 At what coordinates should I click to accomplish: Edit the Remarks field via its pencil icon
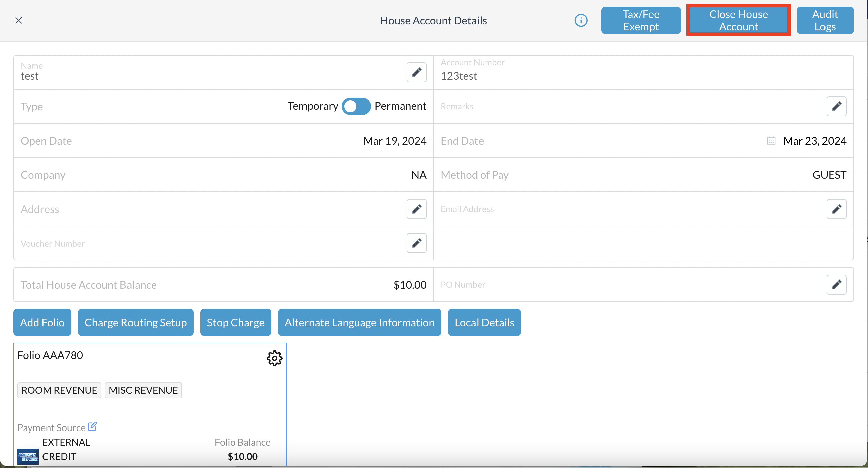(836, 106)
